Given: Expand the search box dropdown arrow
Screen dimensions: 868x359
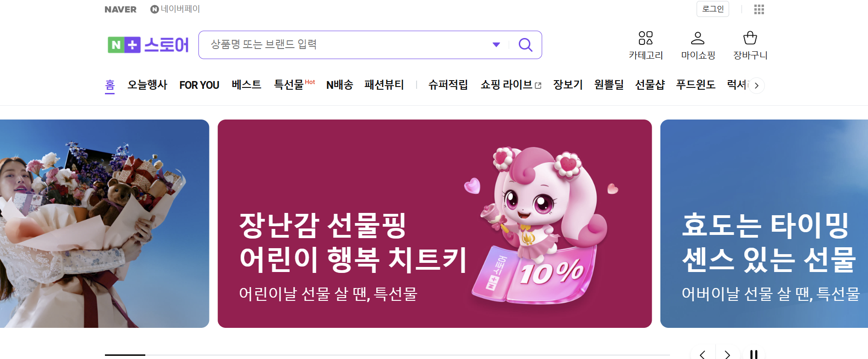Looking at the screenshot, I should coord(496,44).
